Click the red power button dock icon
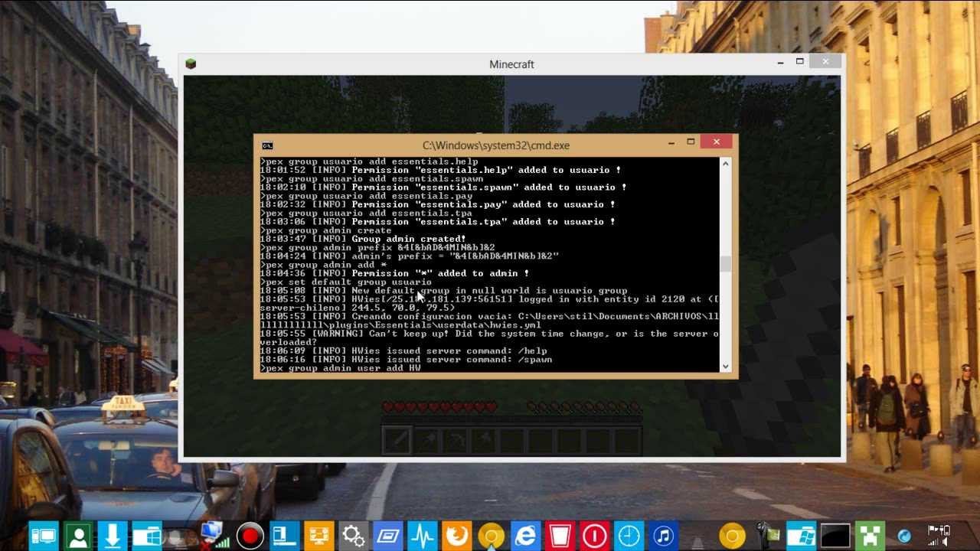This screenshot has height=551, width=980. (x=594, y=536)
